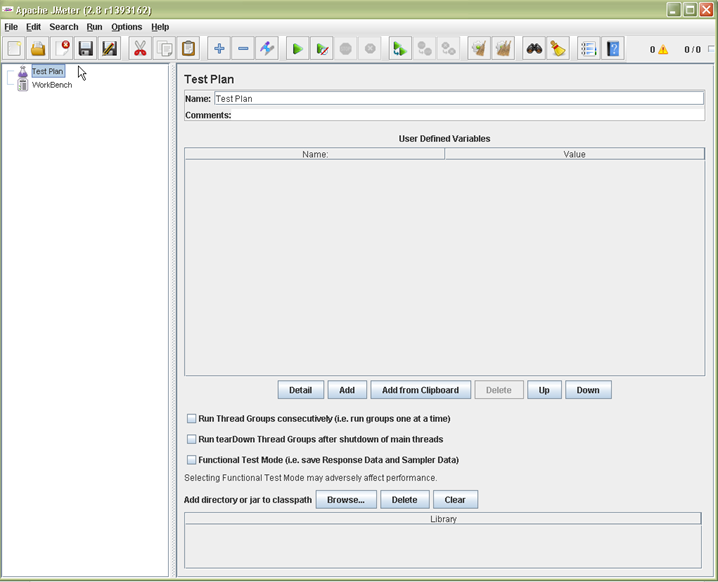Select WorkBench tree node
The height and width of the screenshot is (582, 718).
52,85
